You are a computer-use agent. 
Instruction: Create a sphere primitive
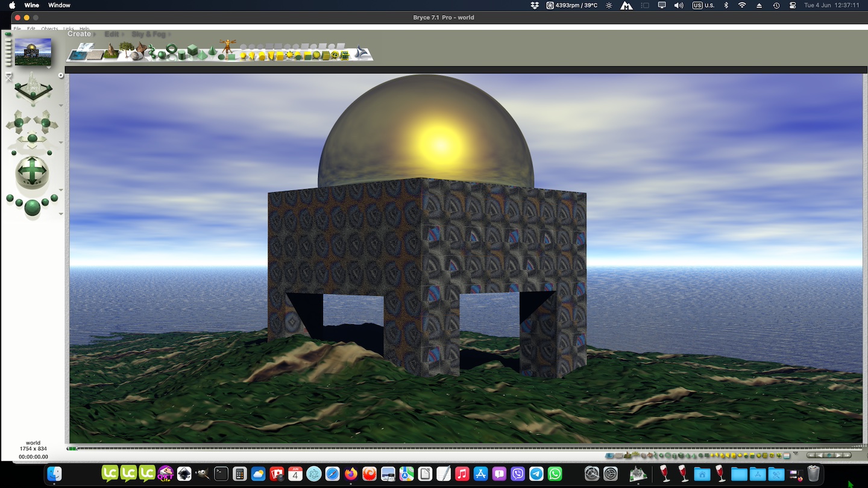click(x=162, y=55)
